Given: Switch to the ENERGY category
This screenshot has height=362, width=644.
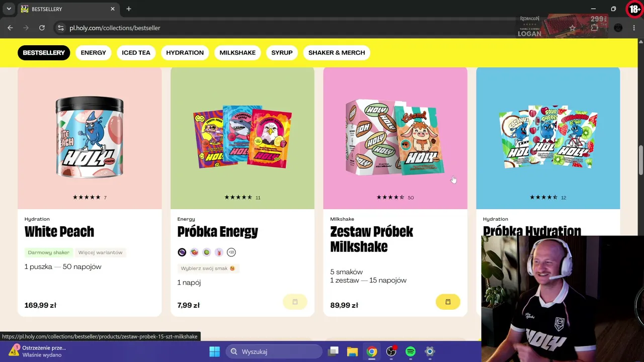Looking at the screenshot, I should point(94,53).
